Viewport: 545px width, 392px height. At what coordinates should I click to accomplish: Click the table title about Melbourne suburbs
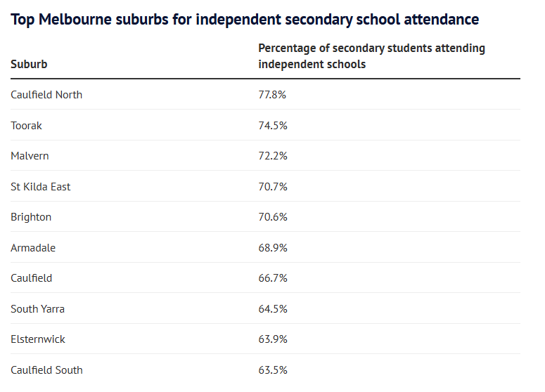tap(245, 20)
